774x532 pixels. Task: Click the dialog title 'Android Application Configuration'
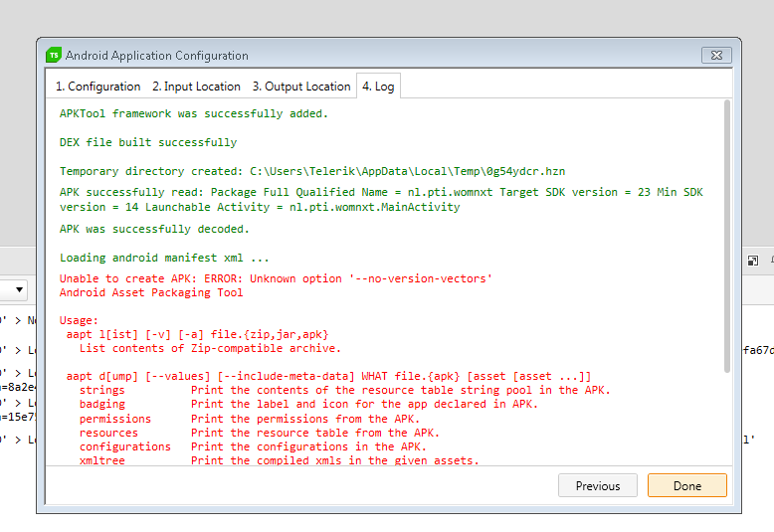(156, 56)
